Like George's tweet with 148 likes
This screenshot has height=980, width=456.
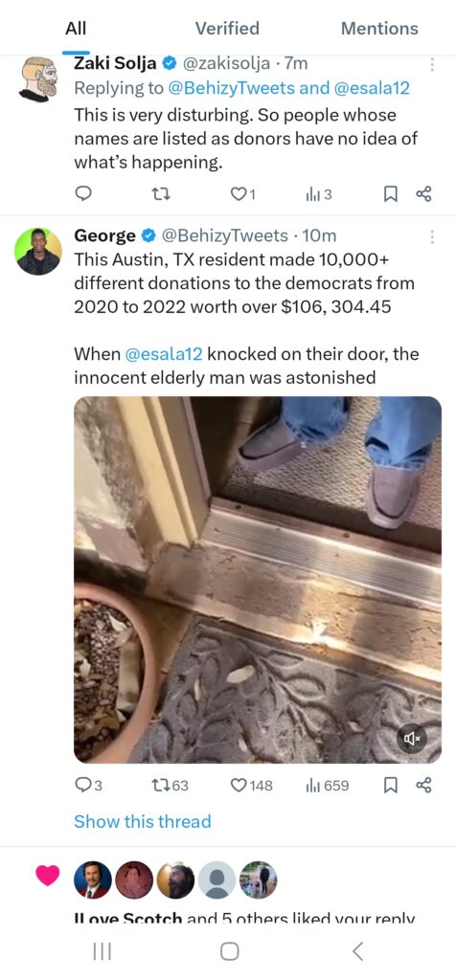[252, 785]
